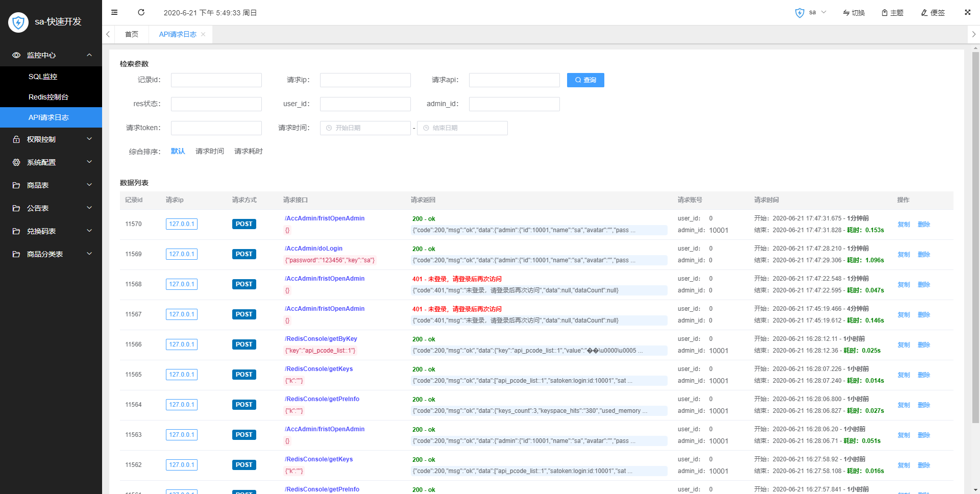The width and height of the screenshot is (980, 494).
Task: Open SQL监控 in the sidebar
Action: 43,77
